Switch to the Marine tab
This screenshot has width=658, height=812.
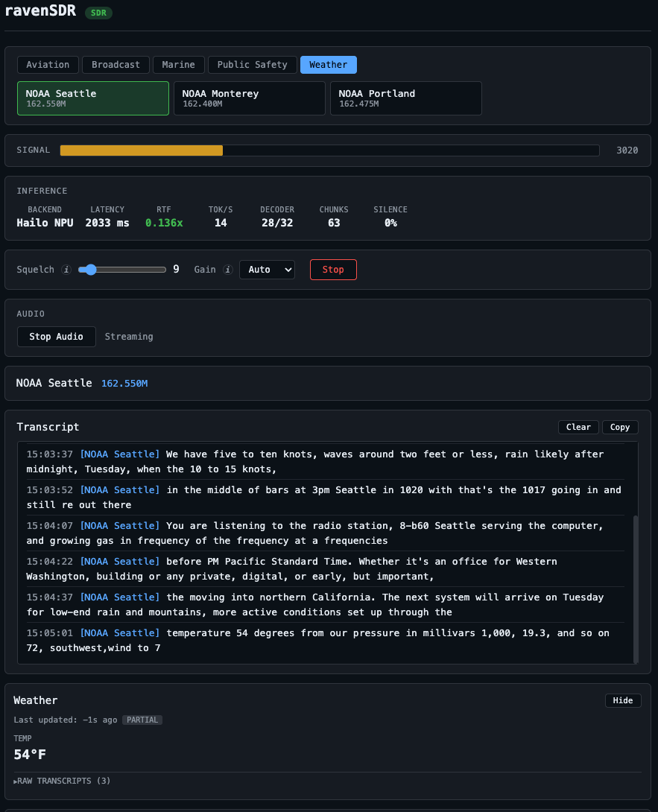178,65
